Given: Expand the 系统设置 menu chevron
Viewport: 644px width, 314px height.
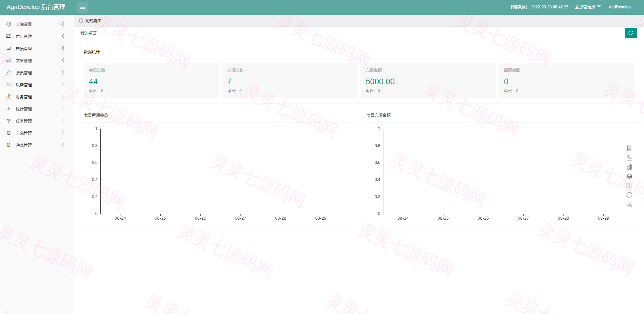Looking at the screenshot, I should pos(63,24).
